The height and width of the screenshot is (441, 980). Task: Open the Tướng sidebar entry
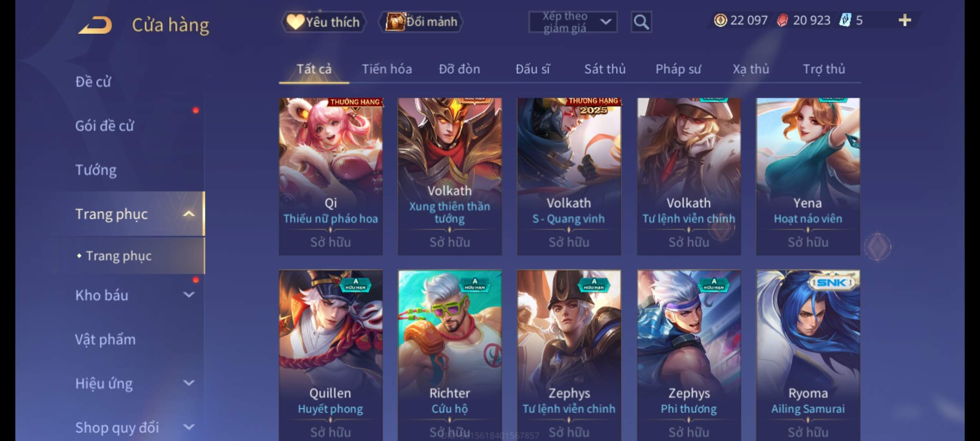tap(96, 170)
